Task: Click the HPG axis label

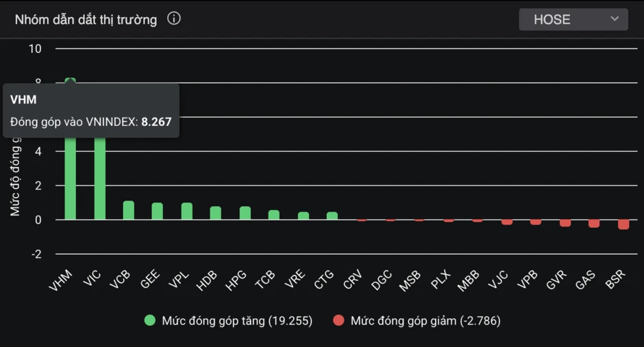Action: [x=236, y=281]
